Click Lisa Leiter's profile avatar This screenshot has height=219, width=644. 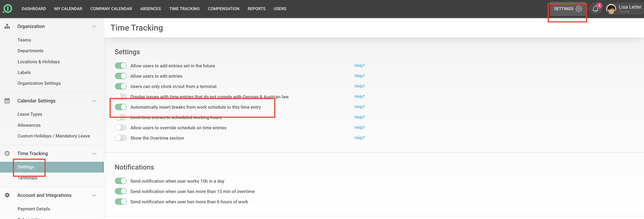click(611, 9)
